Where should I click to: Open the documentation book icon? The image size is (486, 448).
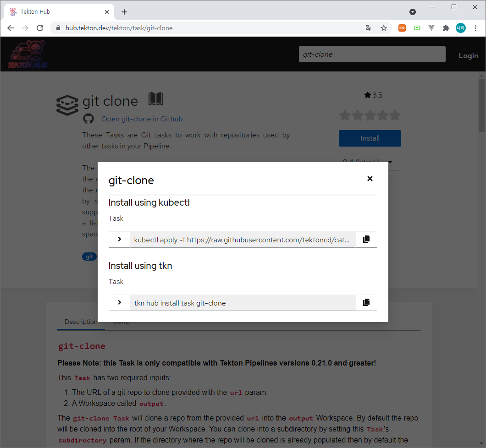[156, 99]
